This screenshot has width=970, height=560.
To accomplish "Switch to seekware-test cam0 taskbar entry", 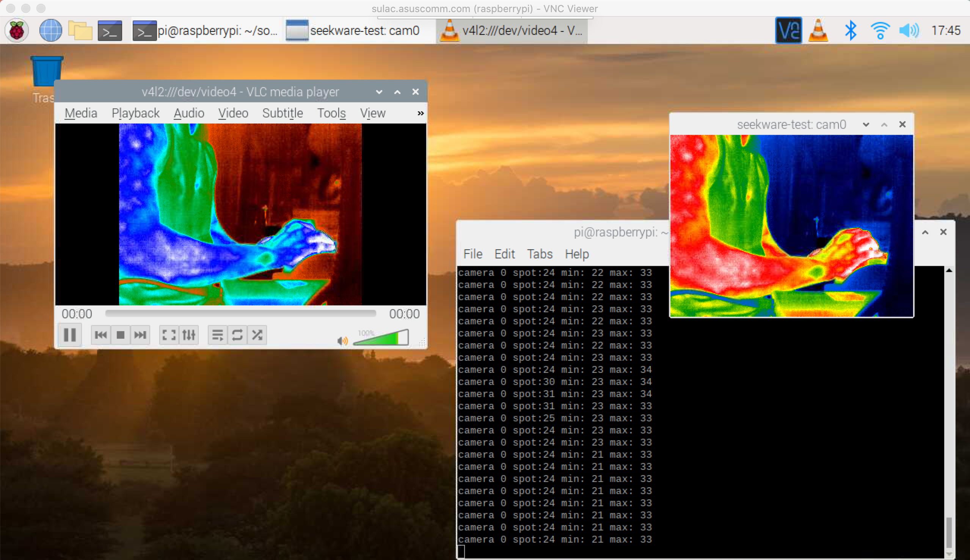I will point(353,30).
